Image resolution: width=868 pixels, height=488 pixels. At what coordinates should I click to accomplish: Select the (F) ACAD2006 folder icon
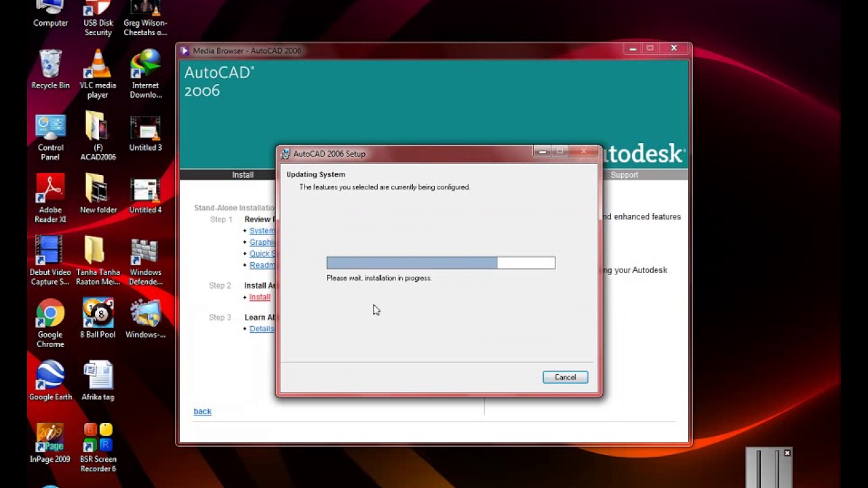point(98,136)
